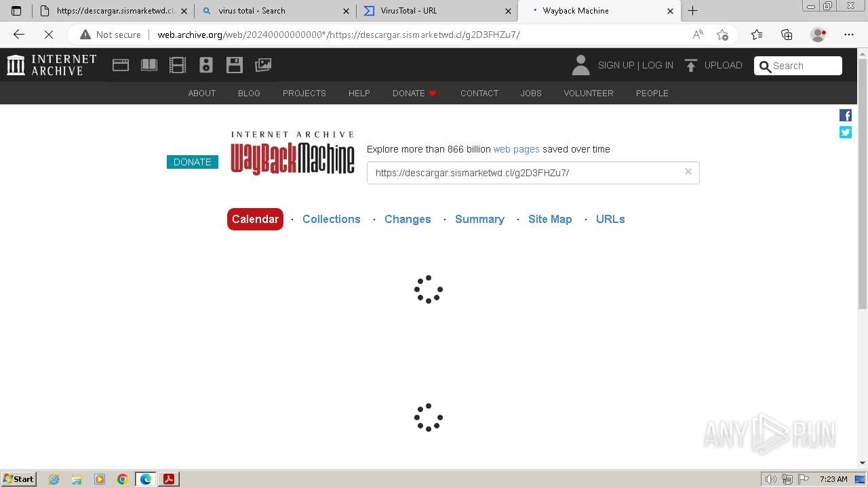Click the upload arrow icon
The width and height of the screenshot is (868, 488).
[x=691, y=65]
